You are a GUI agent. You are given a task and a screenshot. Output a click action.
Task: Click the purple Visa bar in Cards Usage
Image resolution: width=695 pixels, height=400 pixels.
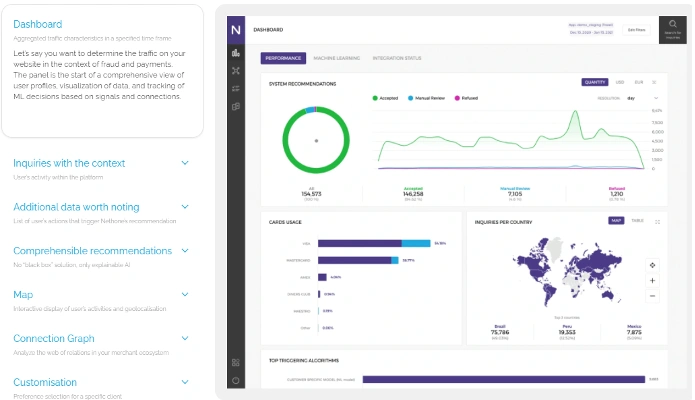tap(358, 243)
